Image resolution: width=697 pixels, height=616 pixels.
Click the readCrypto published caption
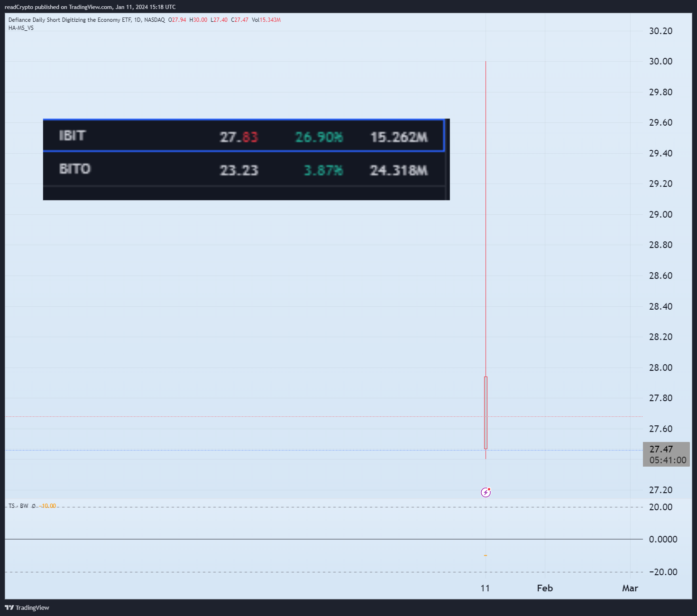pyautogui.click(x=90, y=7)
